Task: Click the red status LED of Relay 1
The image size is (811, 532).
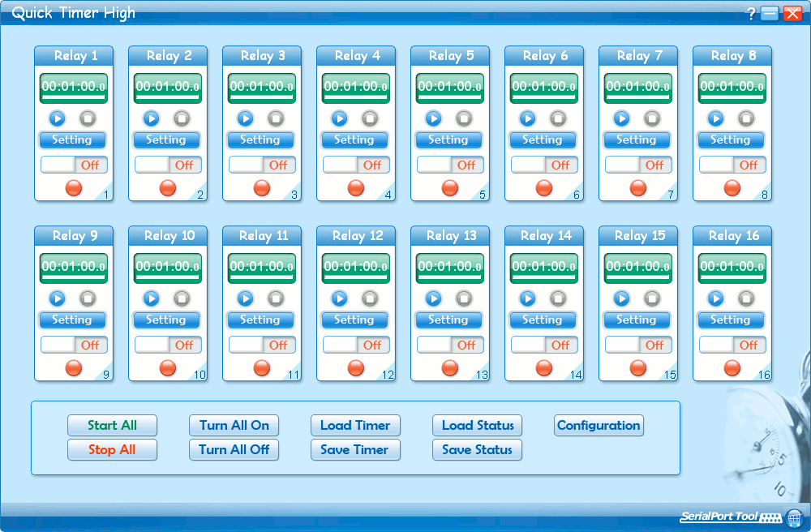Action: tap(74, 187)
